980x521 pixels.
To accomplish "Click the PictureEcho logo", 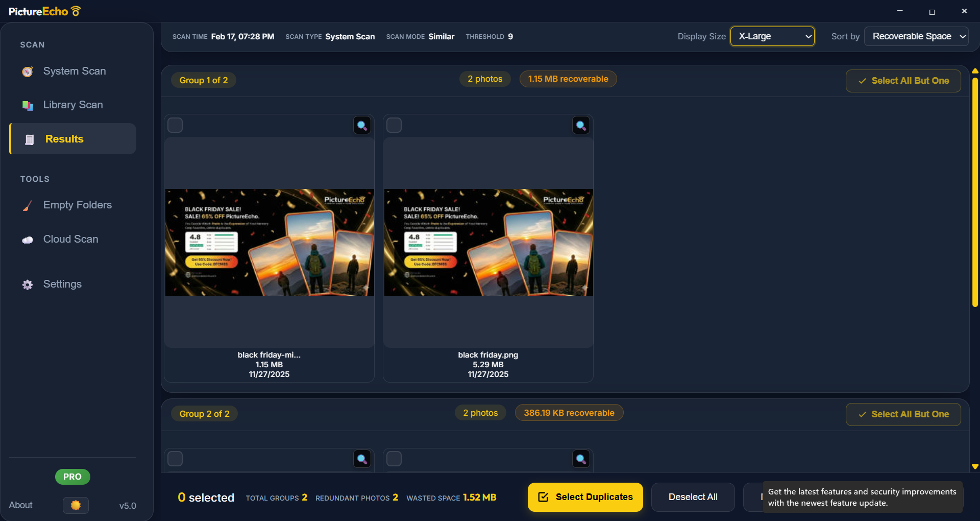I will pyautogui.click(x=44, y=11).
